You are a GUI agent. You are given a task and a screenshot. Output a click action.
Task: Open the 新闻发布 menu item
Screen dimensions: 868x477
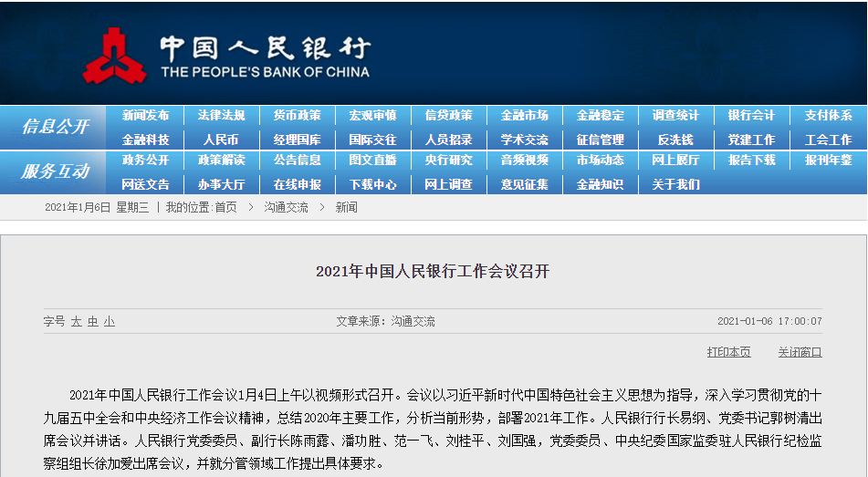(x=145, y=116)
